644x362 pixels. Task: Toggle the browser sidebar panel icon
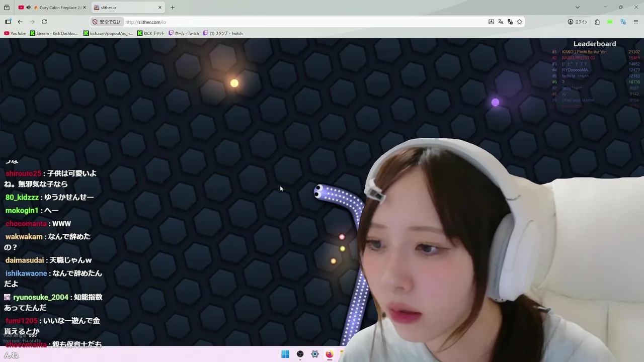coord(8,22)
